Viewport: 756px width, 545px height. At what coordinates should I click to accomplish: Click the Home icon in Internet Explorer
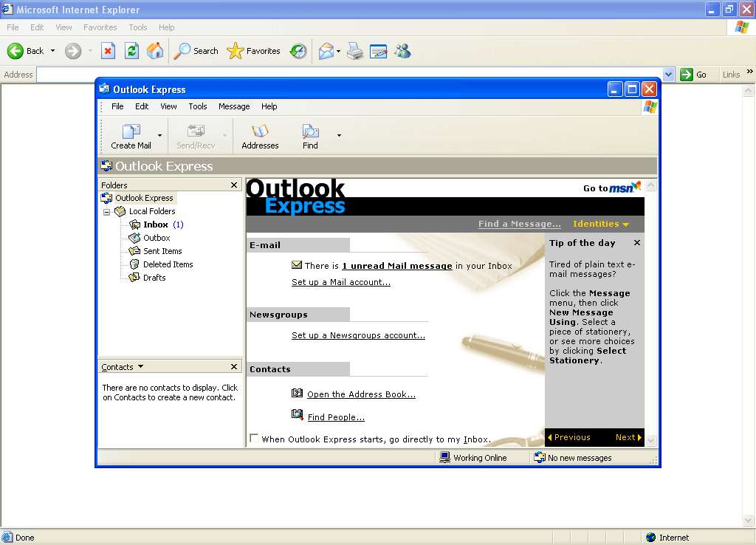[155, 51]
